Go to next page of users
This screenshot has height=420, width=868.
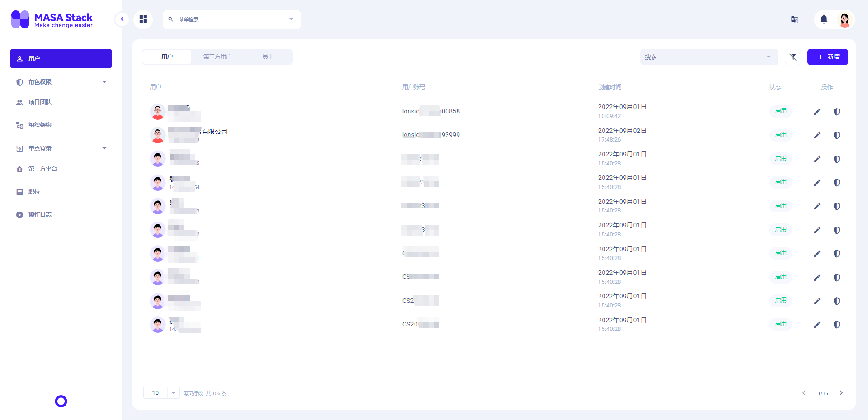coord(841,393)
